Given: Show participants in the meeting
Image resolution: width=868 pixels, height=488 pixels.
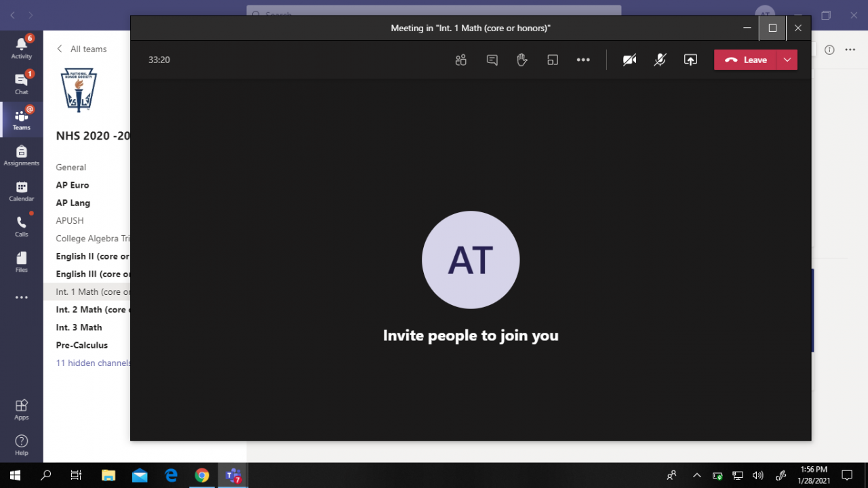Looking at the screenshot, I should tap(461, 60).
